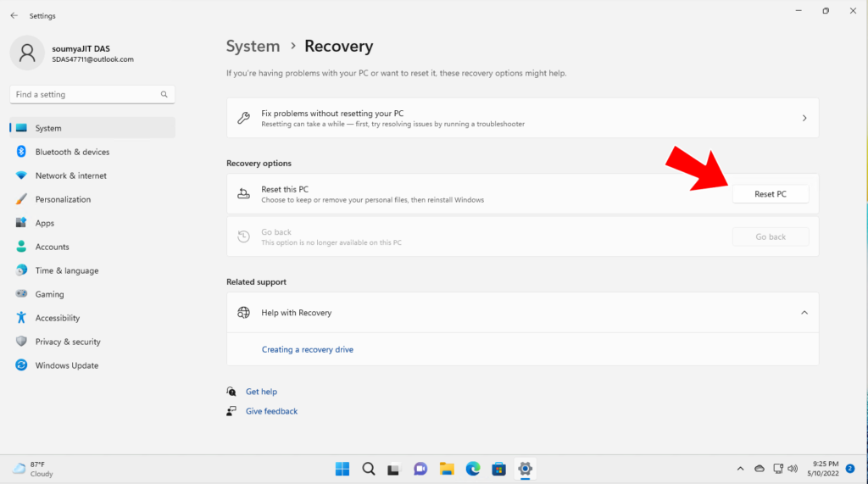
Task: Click the Bluetooth icon in the sidebar
Action: coord(21,151)
